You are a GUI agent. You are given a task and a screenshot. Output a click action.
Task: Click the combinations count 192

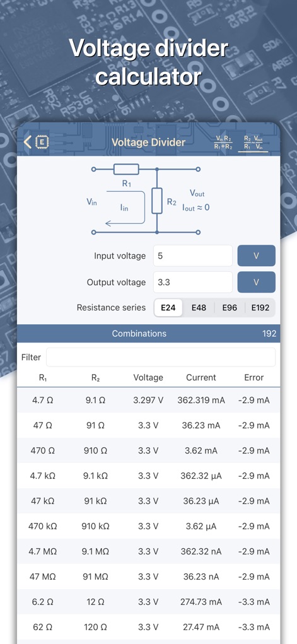point(269,334)
